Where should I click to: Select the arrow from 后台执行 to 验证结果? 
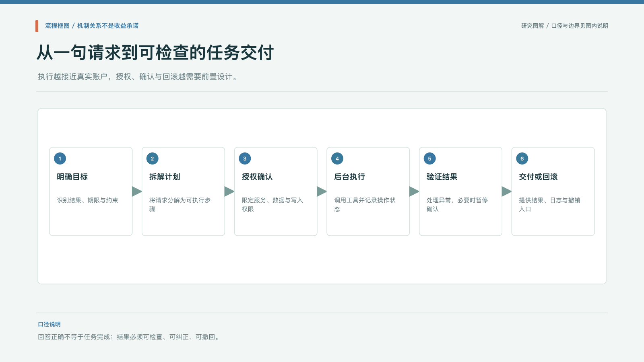point(414,191)
